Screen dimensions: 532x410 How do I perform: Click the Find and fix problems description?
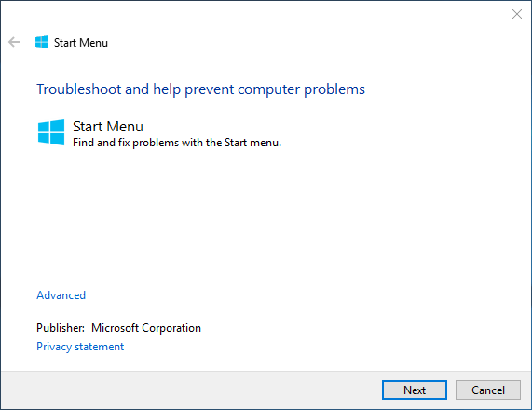[x=177, y=143]
